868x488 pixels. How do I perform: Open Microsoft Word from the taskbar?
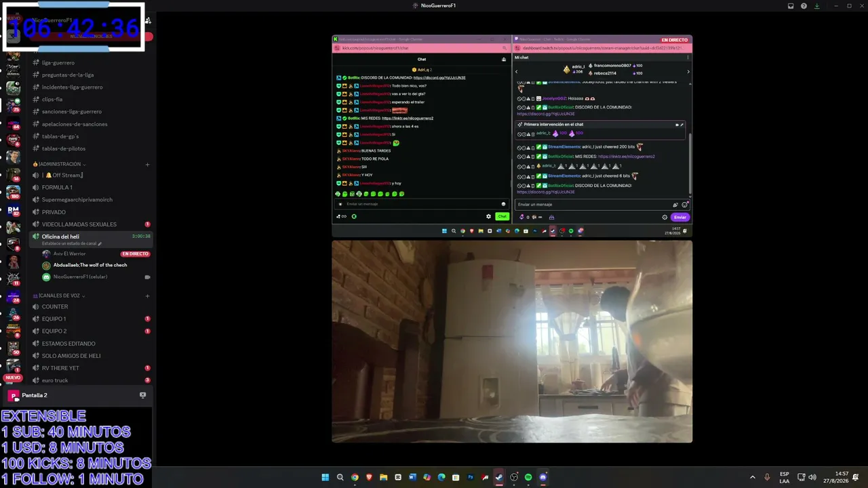[412, 477]
